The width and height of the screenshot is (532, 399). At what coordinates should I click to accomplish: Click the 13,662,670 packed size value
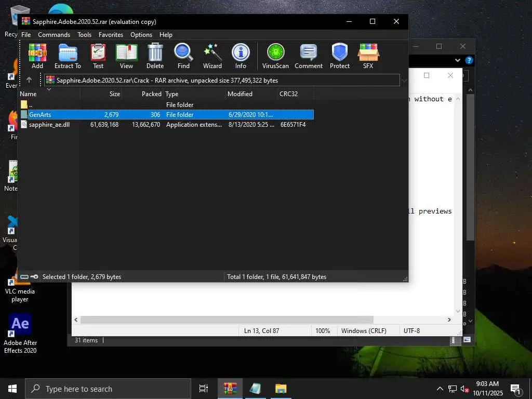146,125
